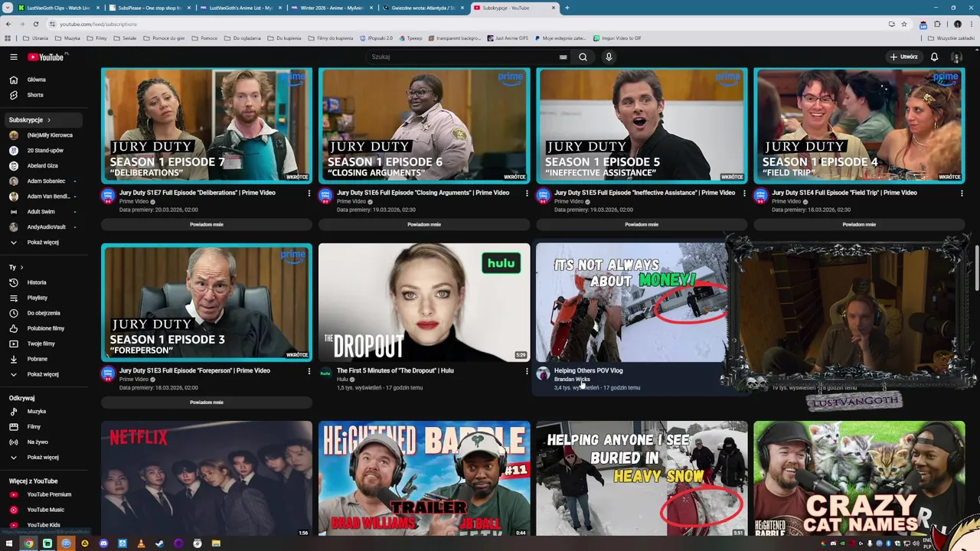Bookmark this page with the star icon
Viewport: 980px width, 551px height.
click(904, 24)
